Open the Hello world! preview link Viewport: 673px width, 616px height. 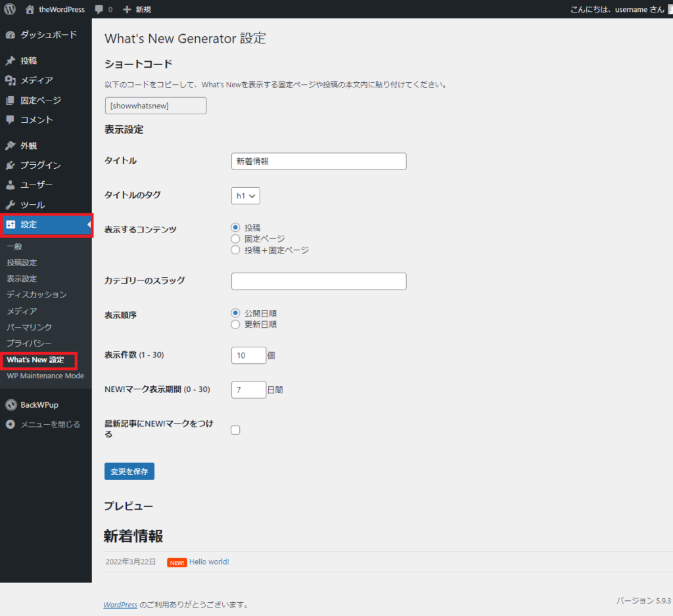pos(209,562)
